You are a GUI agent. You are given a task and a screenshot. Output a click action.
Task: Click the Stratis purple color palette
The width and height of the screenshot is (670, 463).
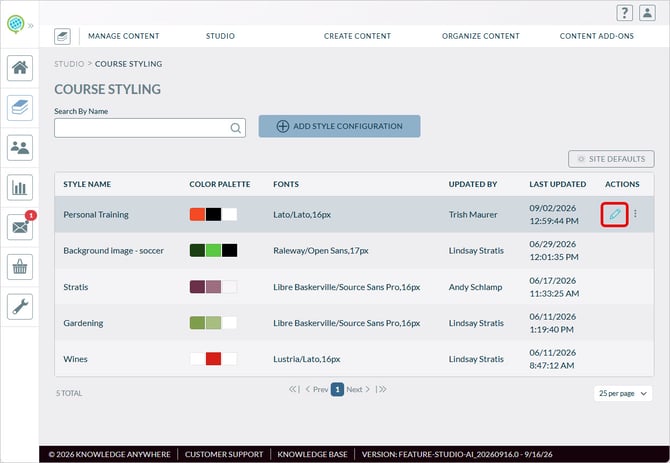coord(213,287)
